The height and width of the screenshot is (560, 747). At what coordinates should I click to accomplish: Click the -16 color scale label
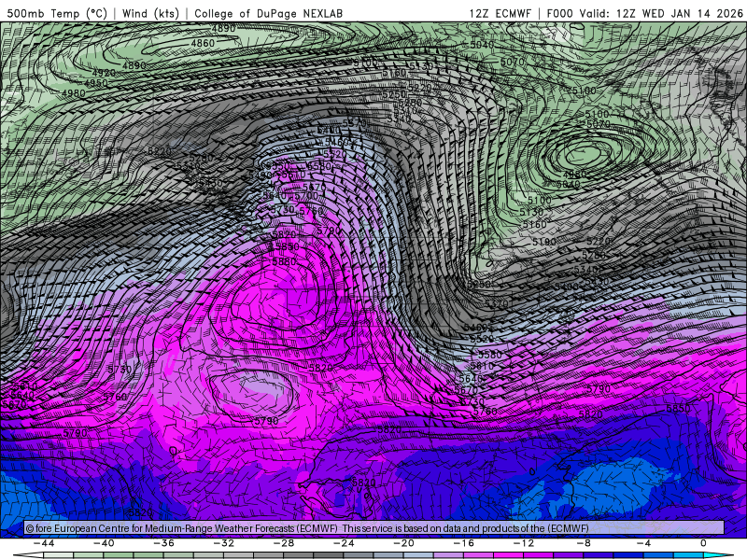click(463, 543)
